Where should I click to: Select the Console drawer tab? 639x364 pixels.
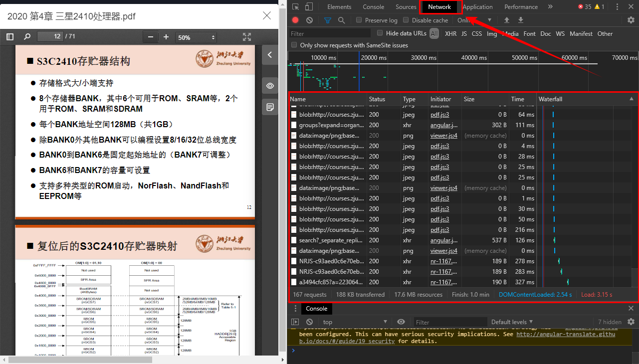coord(316,309)
